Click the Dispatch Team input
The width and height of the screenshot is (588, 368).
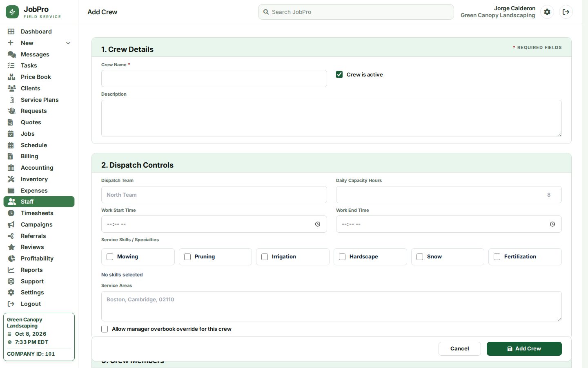tap(214, 195)
